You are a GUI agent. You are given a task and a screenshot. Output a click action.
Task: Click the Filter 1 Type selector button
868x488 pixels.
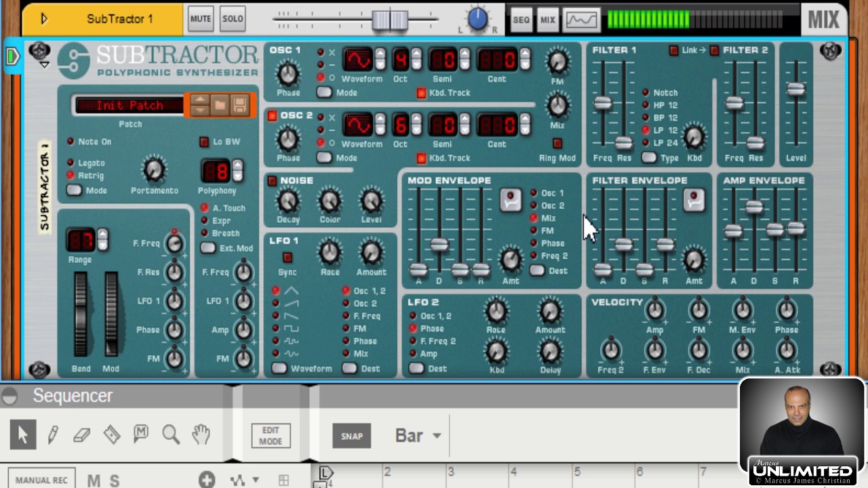click(x=649, y=157)
